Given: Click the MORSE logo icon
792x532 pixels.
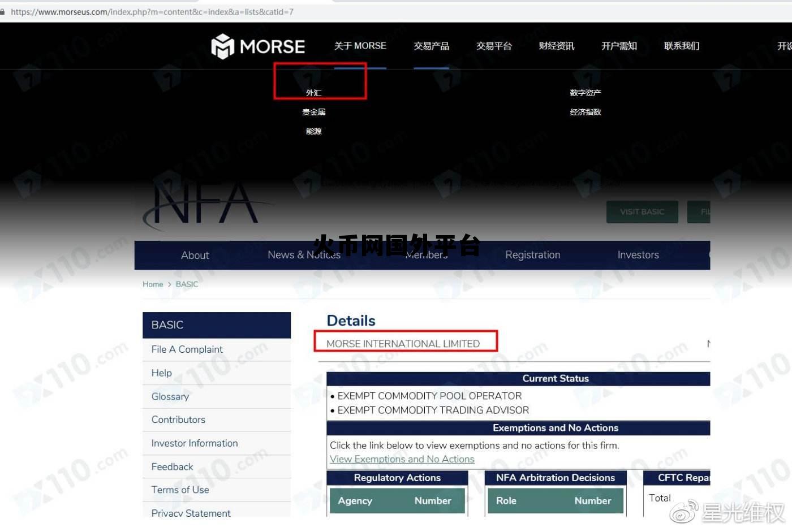Looking at the screenshot, I should tap(222, 46).
